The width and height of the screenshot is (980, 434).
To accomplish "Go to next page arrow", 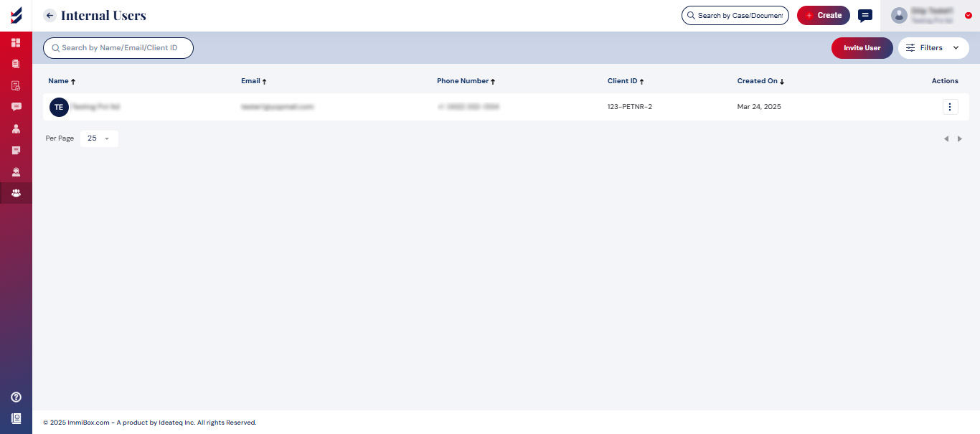I will point(960,138).
